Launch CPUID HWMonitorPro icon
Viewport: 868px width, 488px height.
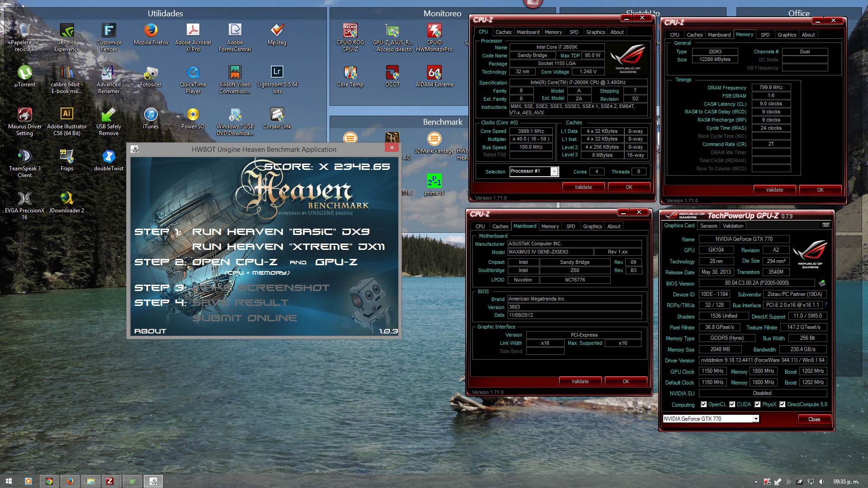tap(434, 37)
